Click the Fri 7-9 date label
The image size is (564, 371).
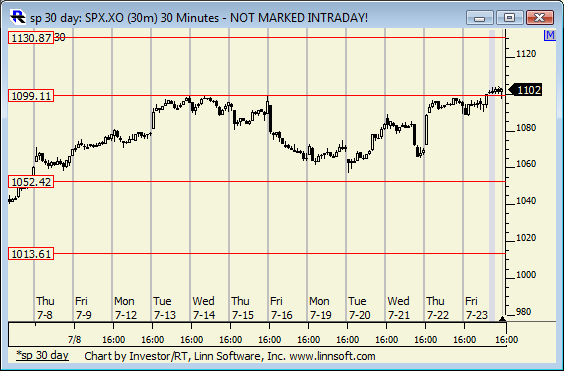[x=83, y=308]
